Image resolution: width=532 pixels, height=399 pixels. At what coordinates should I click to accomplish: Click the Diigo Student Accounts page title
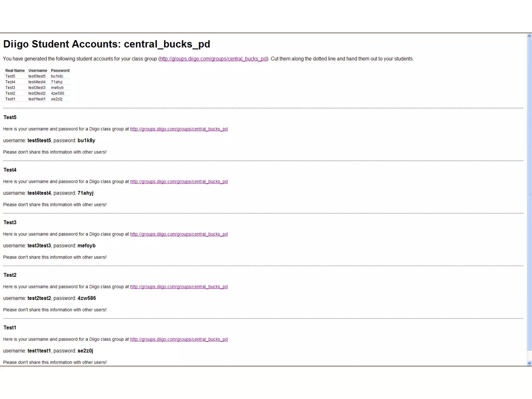point(107,44)
